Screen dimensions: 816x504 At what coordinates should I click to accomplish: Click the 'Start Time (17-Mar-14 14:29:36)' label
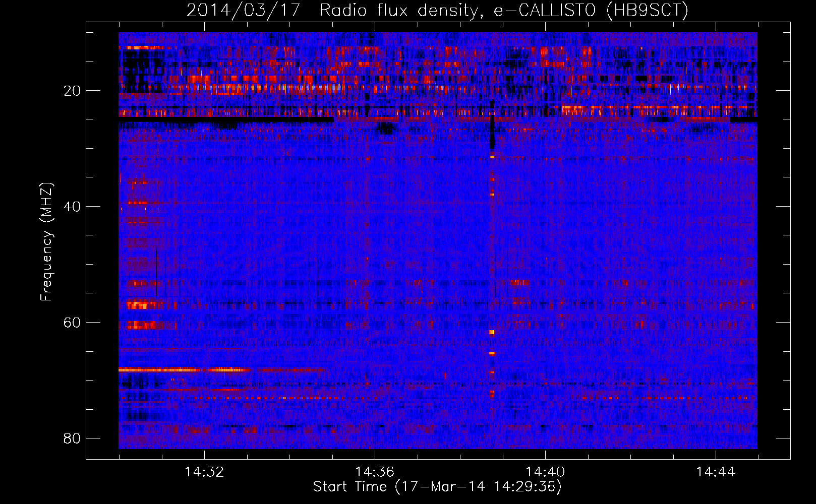point(437,487)
